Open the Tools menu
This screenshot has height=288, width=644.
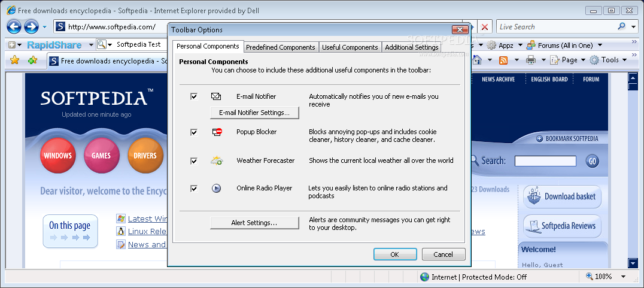click(609, 60)
